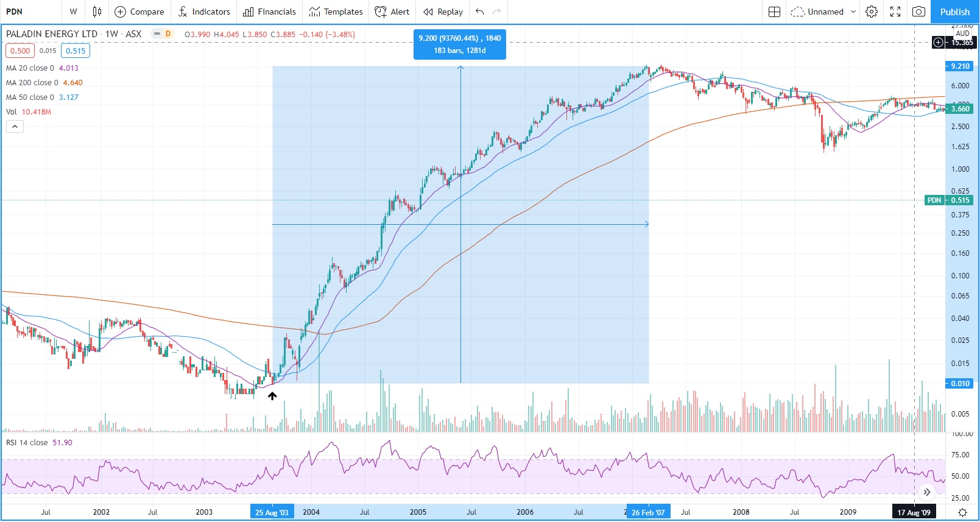Jump to latest bar with double-arrow button
This screenshot has height=522, width=980.
(926, 492)
